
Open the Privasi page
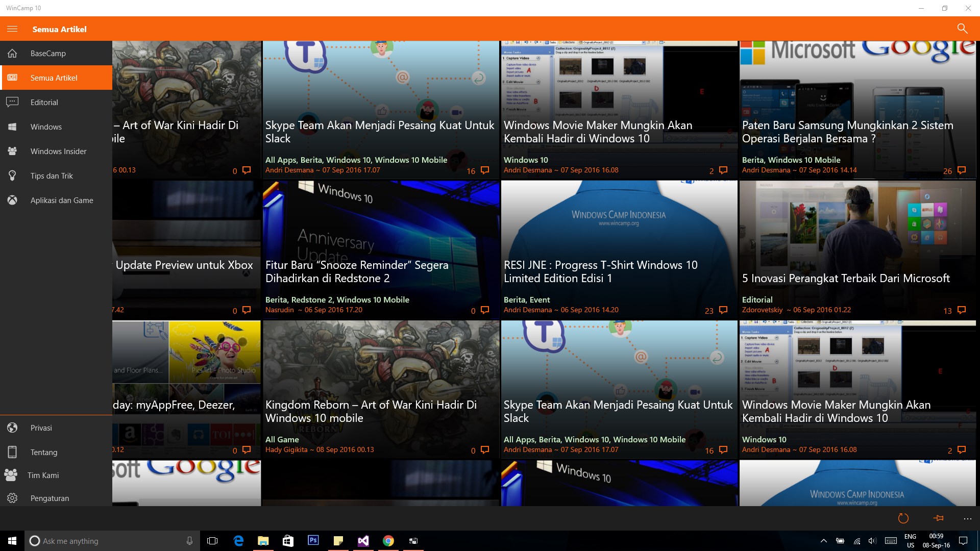point(41,428)
